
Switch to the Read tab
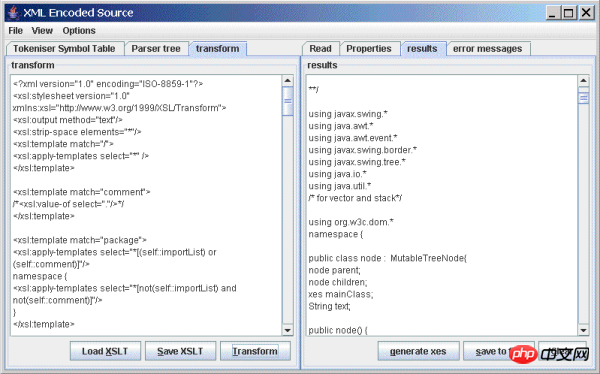tap(320, 49)
